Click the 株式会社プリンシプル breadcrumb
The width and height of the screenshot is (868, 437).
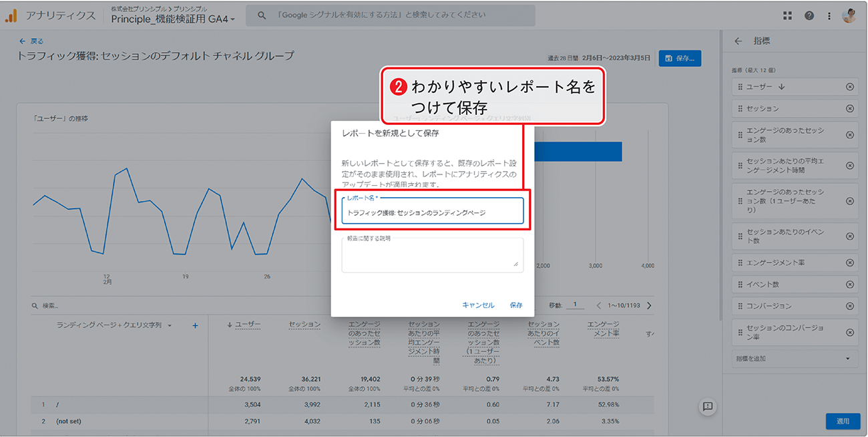pos(140,9)
